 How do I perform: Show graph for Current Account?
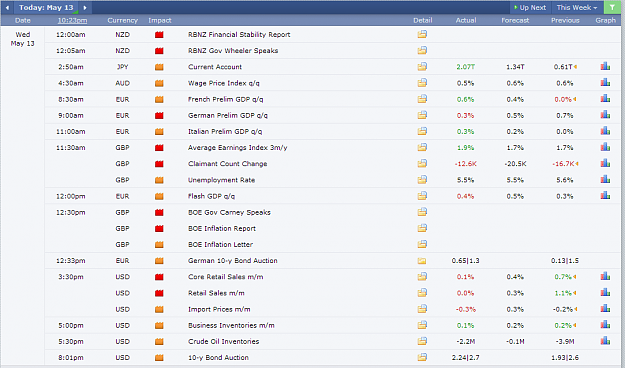tap(605, 66)
